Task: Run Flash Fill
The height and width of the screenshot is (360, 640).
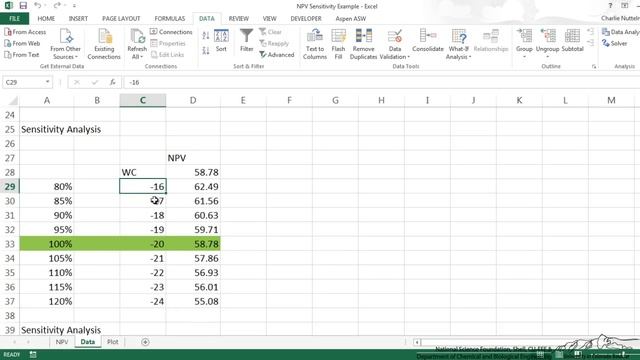Action: click(x=338, y=44)
